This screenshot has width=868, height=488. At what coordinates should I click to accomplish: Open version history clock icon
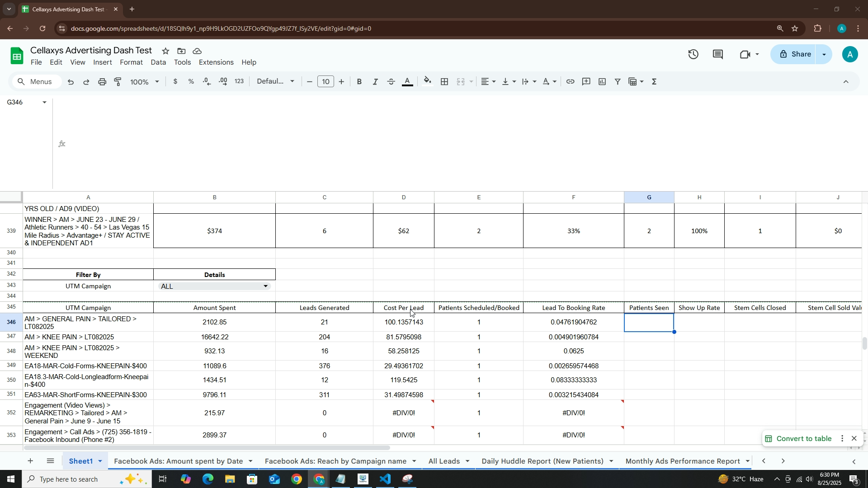tap(693, 55)
